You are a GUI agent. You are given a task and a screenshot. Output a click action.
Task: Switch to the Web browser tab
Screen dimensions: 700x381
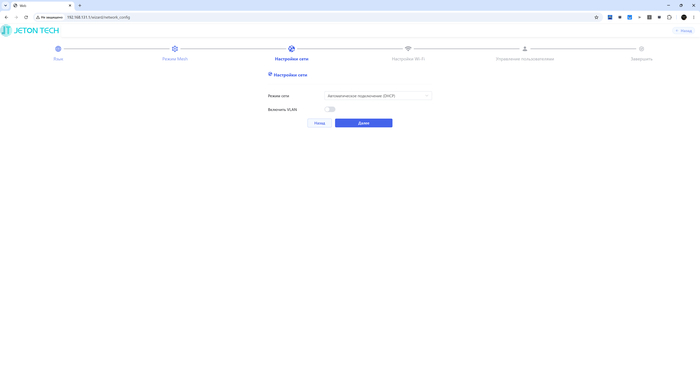[x=42, y=5]
